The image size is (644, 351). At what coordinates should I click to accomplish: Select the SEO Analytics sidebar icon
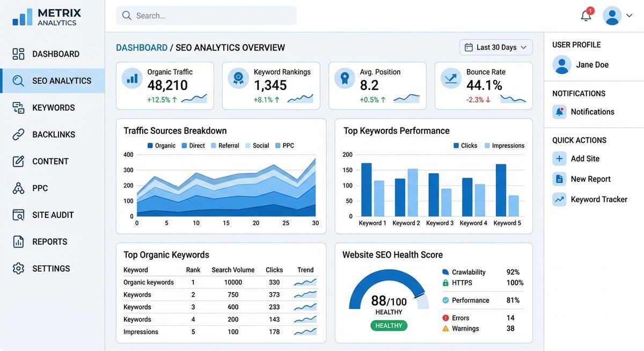18,81
